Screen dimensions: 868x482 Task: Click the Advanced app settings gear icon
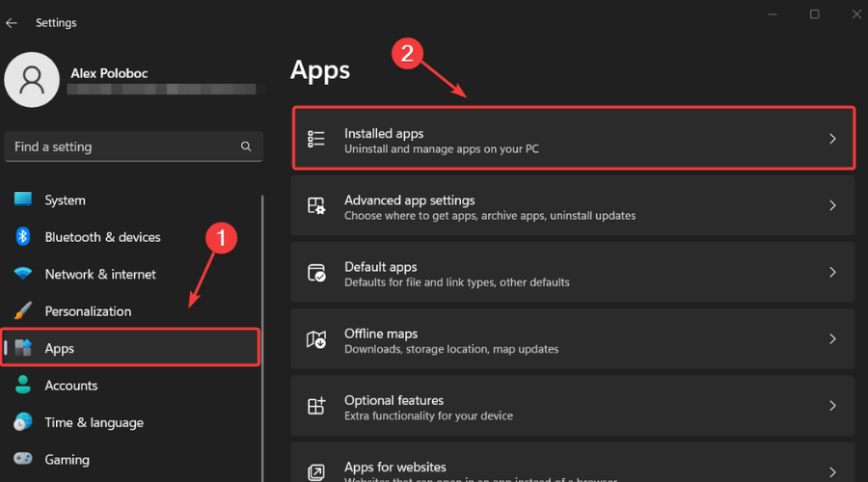[316, 206]
